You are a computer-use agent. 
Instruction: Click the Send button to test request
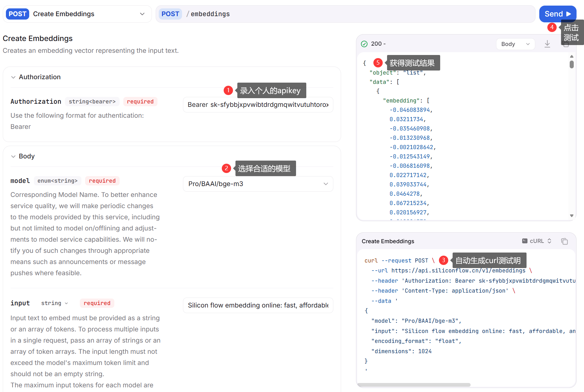pos(553,14)
